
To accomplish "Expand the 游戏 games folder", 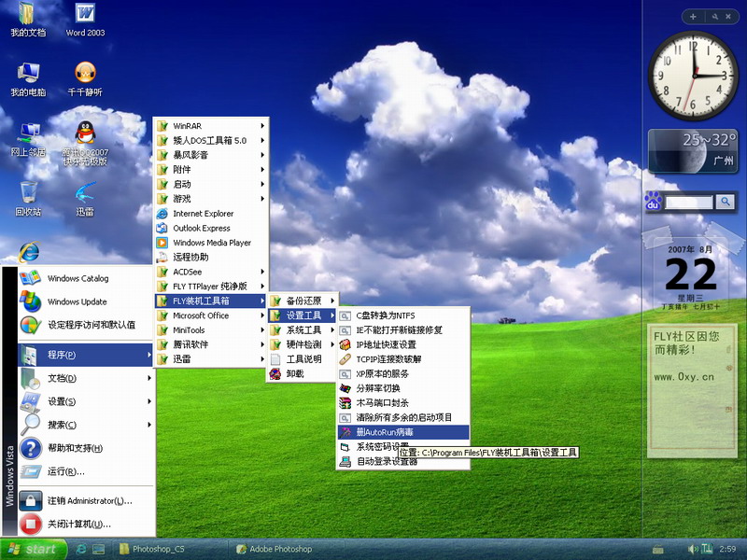I will (x=211, y=199).
